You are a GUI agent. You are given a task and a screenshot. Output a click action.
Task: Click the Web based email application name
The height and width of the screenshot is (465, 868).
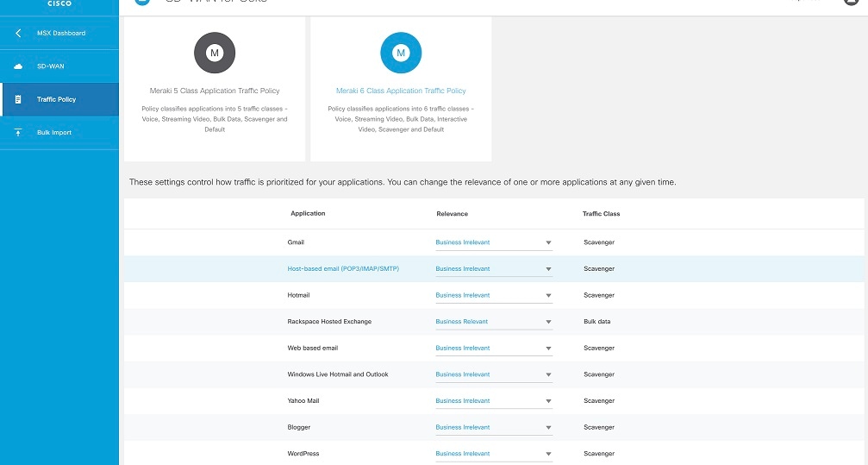click(x=312, y=348)
